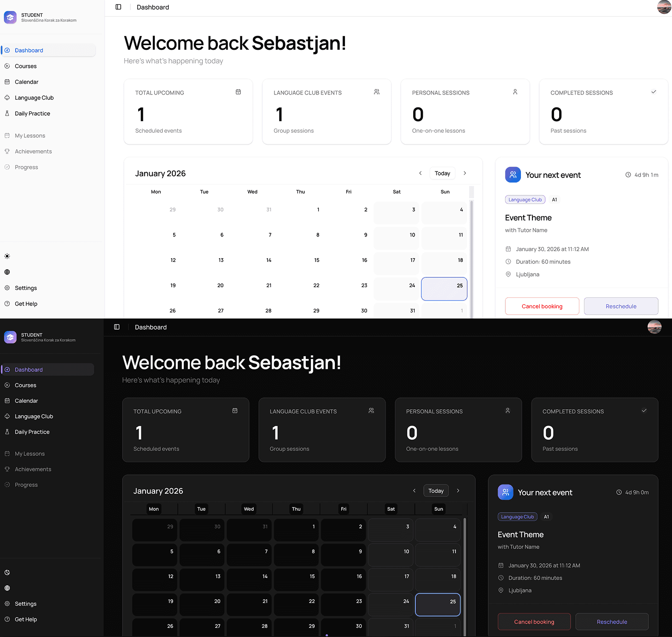Select the Achievements trophy icon
The width and height of the screenshot is (672, 637).
(x=7, y=151)
